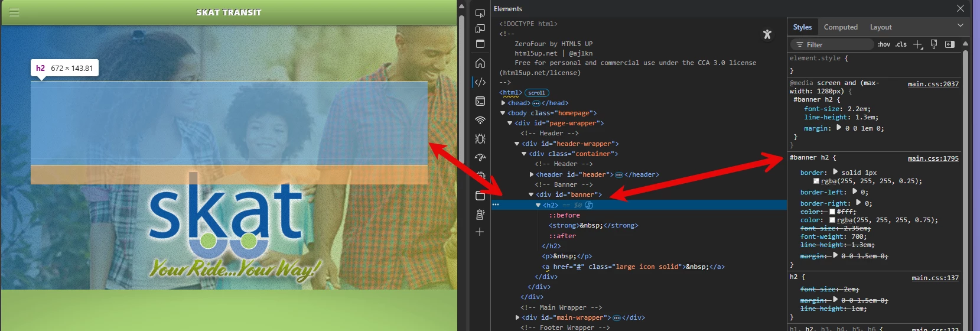Open the main.css:1795 source link
The height and width of the screenshot is (331, 980).
[x=933, y=158]
